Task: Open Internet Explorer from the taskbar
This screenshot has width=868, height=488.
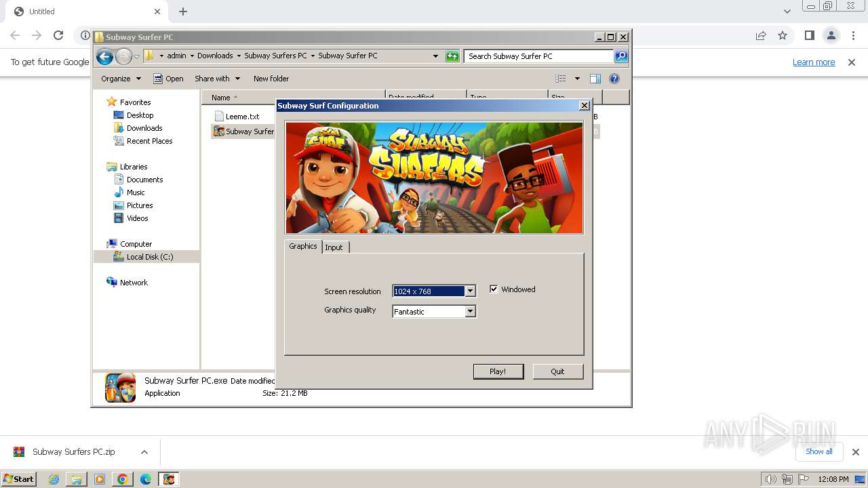Action: point(54,479)
